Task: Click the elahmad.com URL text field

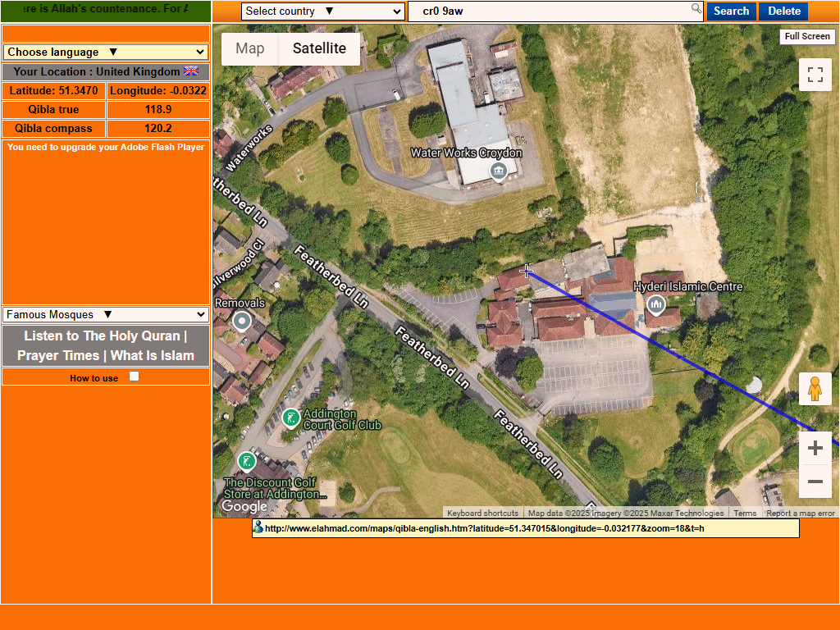Action: [x=526, y=528]
